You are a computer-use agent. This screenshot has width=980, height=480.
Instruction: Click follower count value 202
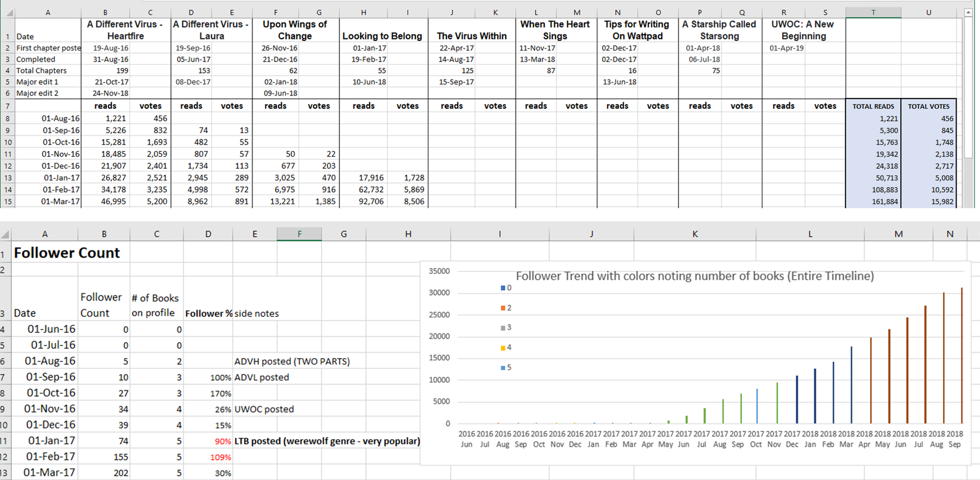[x=104, y=472]
